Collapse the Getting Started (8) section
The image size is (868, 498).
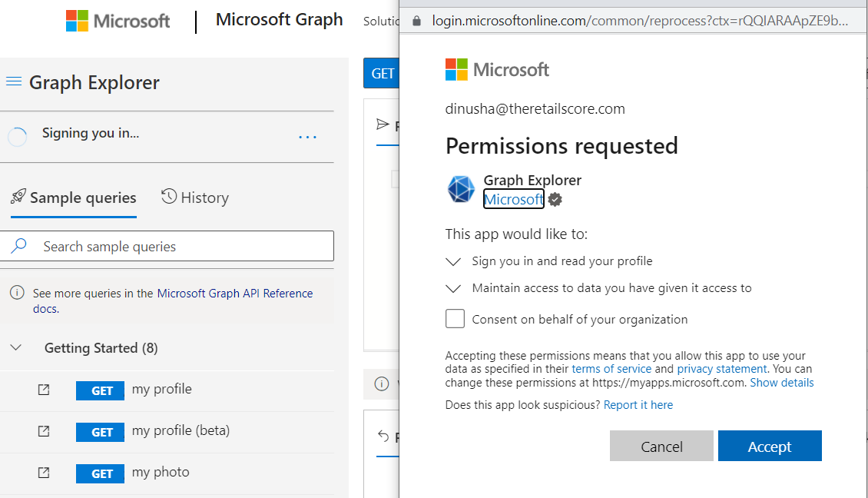16,348
